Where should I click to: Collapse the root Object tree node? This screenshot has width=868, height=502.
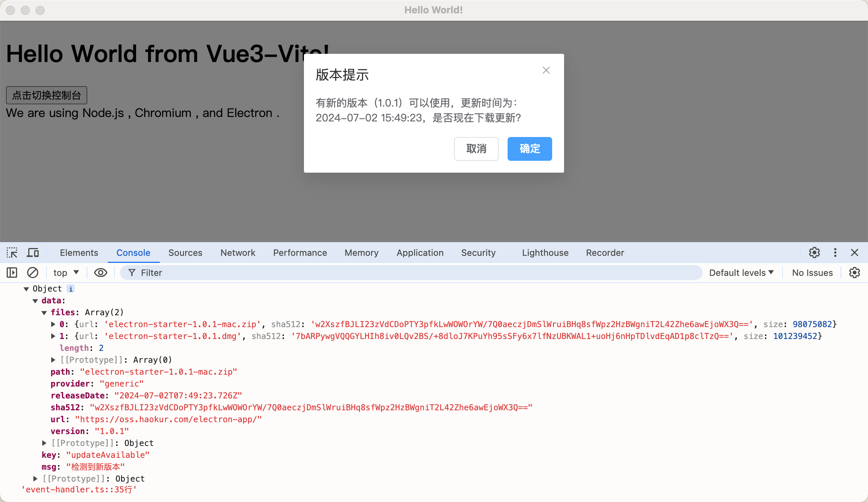[26, 289]
